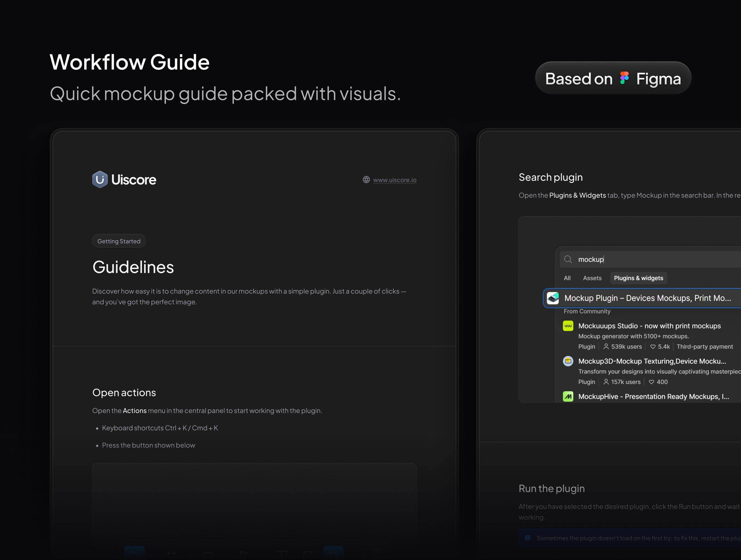Click the globe icon beside the website URL
The height and width of the screenshot is (560, 741).
click(366, 180)
